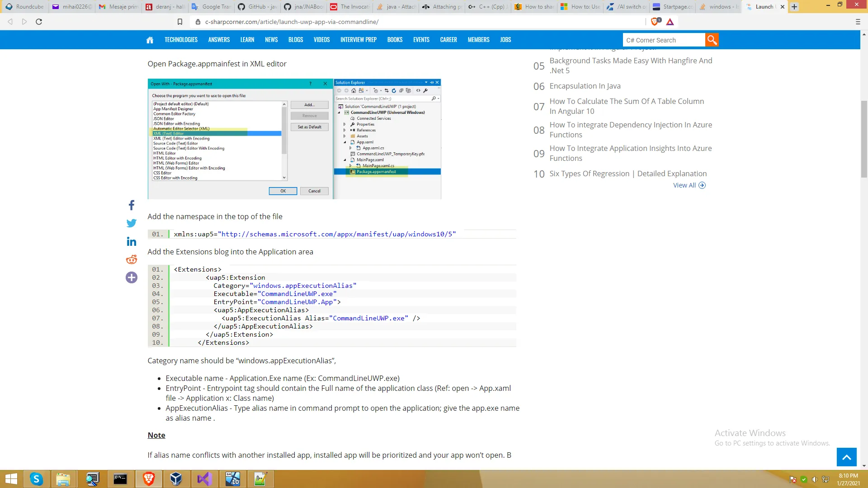Open Encapsulation In Java article link
The width and height of the screenshot is (868, 488).
585,86
